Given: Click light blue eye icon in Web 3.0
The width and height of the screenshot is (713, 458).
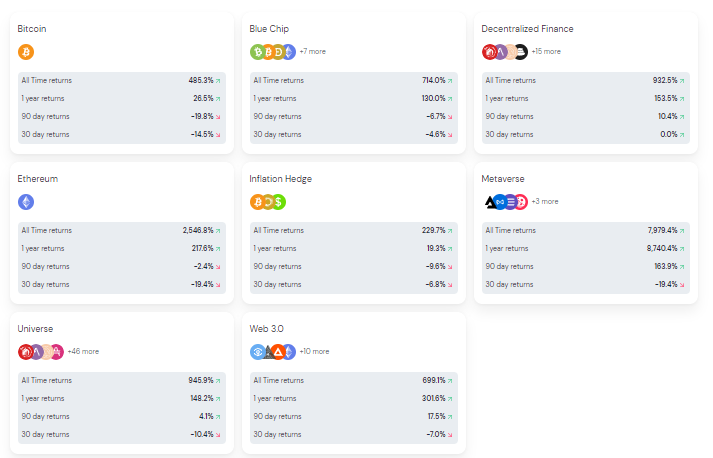Looking at the screenshot, I should click(x=258, y=352).
